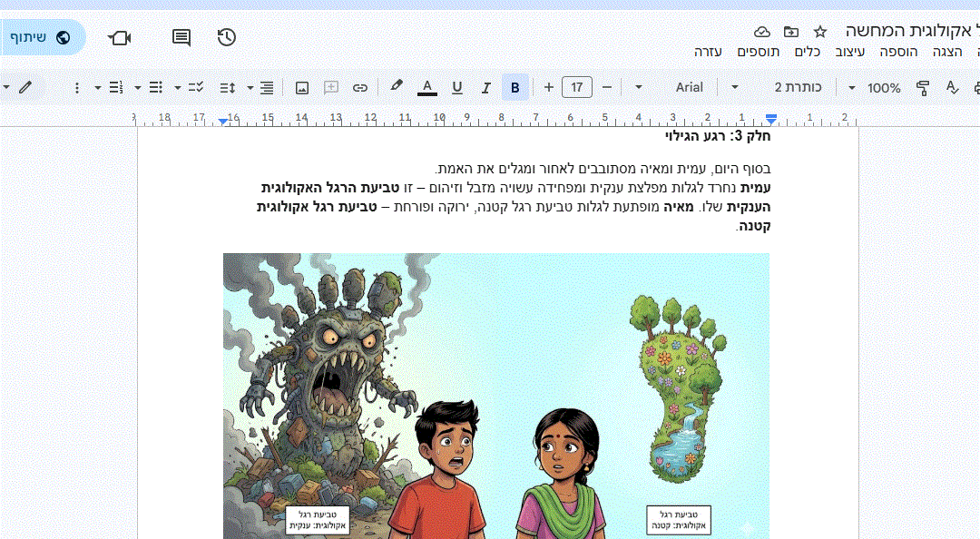Image resolution: width=980 pixels, height=539 pixels.
Task: Increase the font size with plus
Action: (x=548, y=88)
